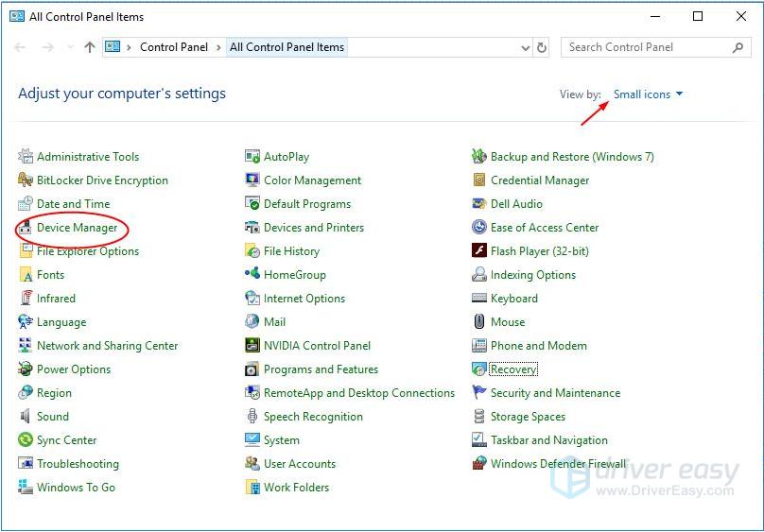Viewport: 764px width, 532px height.
Task: Open the Sound speaker icon
Action: tap(26, 417)
